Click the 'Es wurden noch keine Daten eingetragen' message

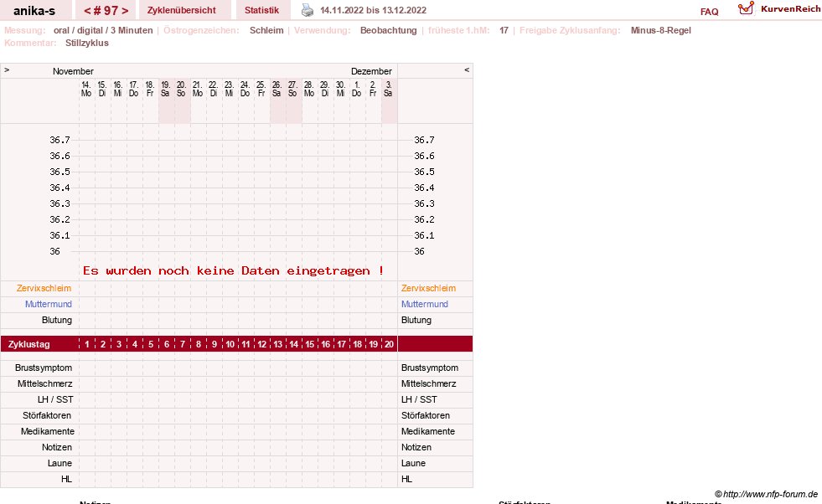[x=233, y=270]
